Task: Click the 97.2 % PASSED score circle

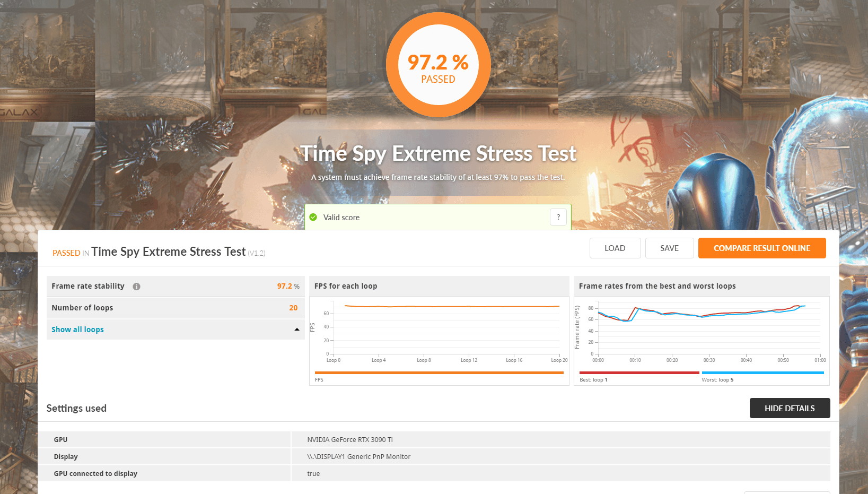Action: tap(438, 65)
